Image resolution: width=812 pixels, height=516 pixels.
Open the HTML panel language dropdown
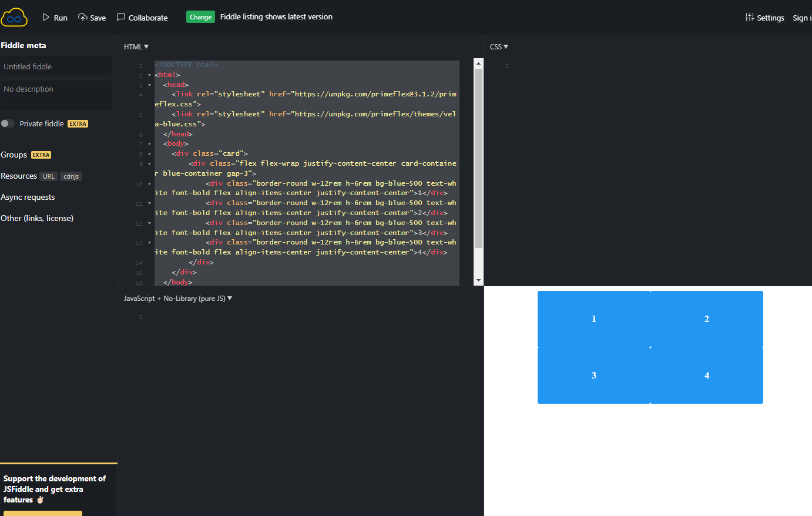[136, 46]
